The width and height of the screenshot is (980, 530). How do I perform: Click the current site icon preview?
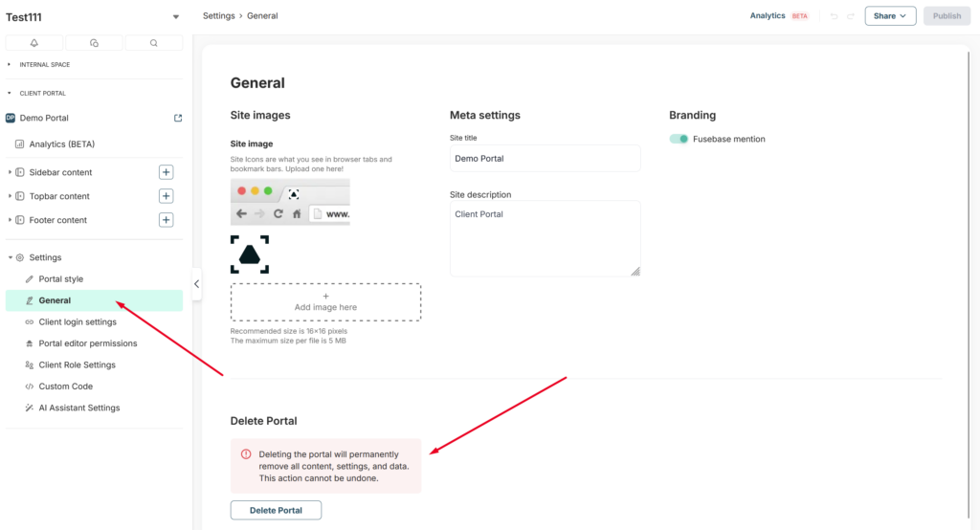pos(250,254)
